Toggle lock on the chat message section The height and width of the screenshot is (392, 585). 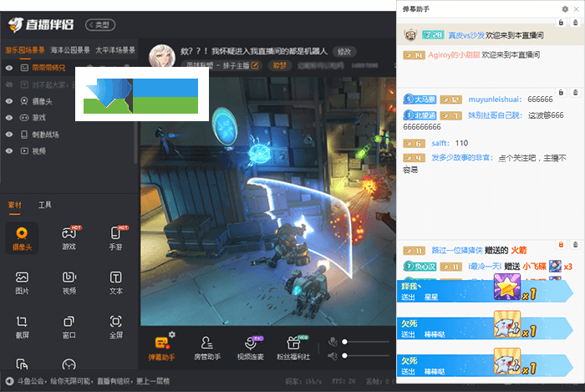point(561,92)
